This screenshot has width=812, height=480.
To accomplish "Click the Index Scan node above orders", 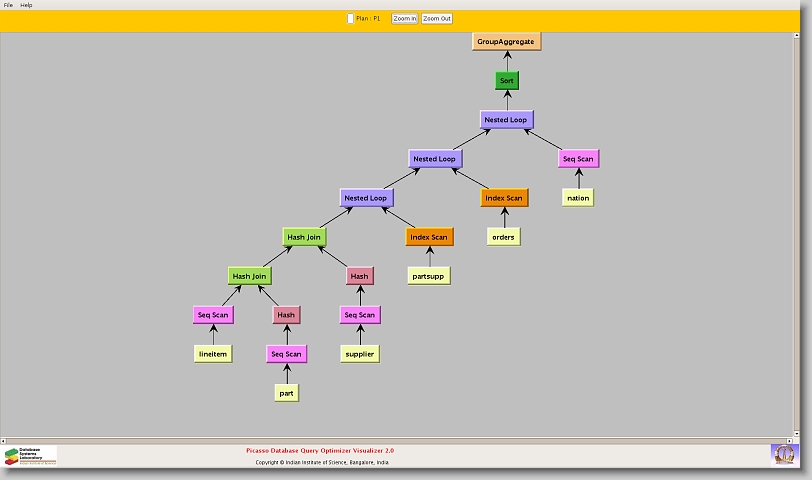I will click(503, 198).
